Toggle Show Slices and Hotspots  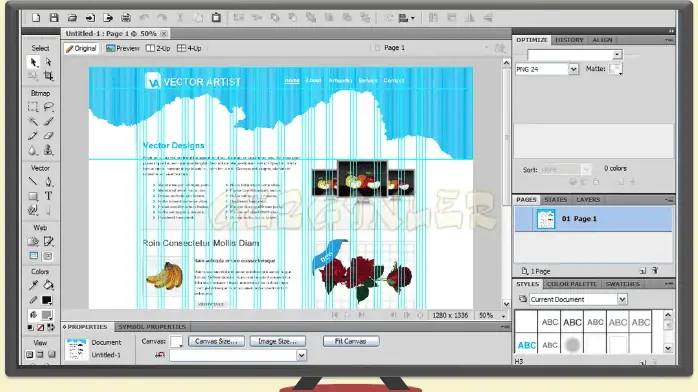[48, 256]
